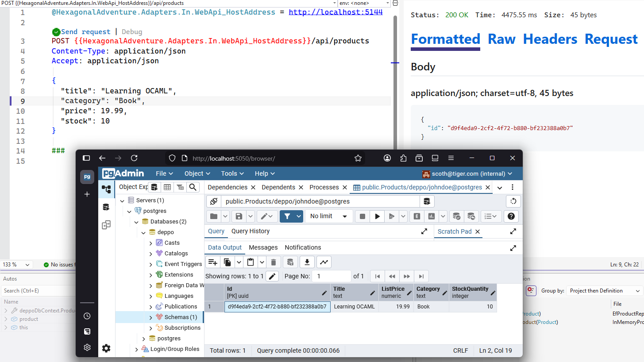Open the env dropdown in the HTTP editor
This screenshot has width=644, height=362.
pos(364,3)
